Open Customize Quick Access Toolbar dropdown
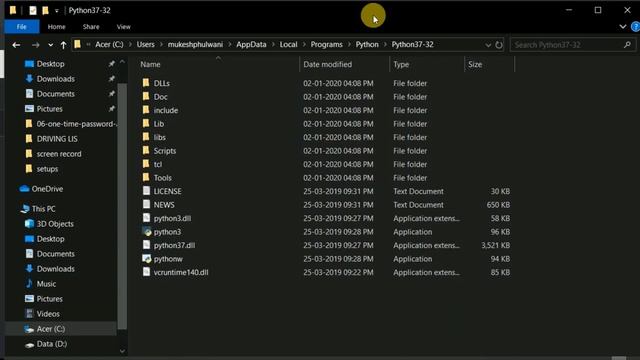The image size is (640, 360). 57,11
